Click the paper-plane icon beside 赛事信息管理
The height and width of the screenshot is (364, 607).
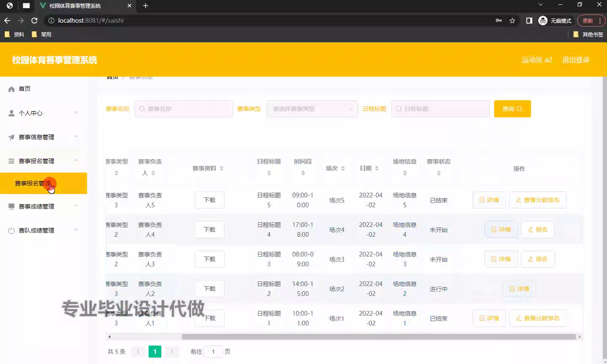11,137
